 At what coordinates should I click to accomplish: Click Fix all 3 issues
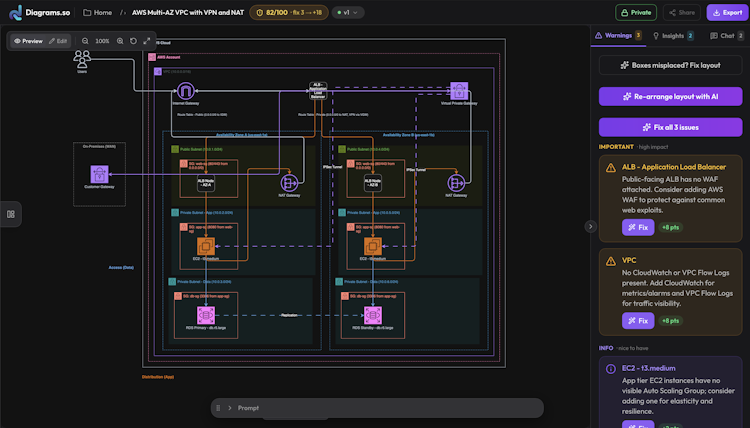pos(671,127)
